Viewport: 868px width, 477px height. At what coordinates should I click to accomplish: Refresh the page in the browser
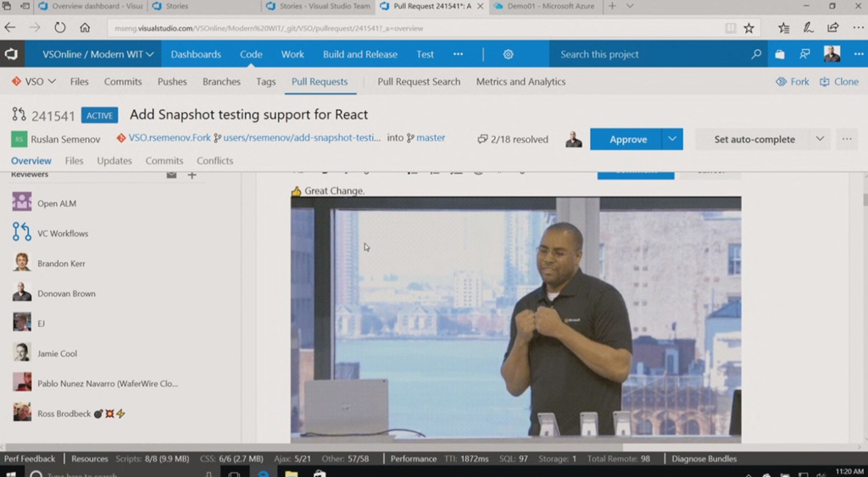pos(59,28)
